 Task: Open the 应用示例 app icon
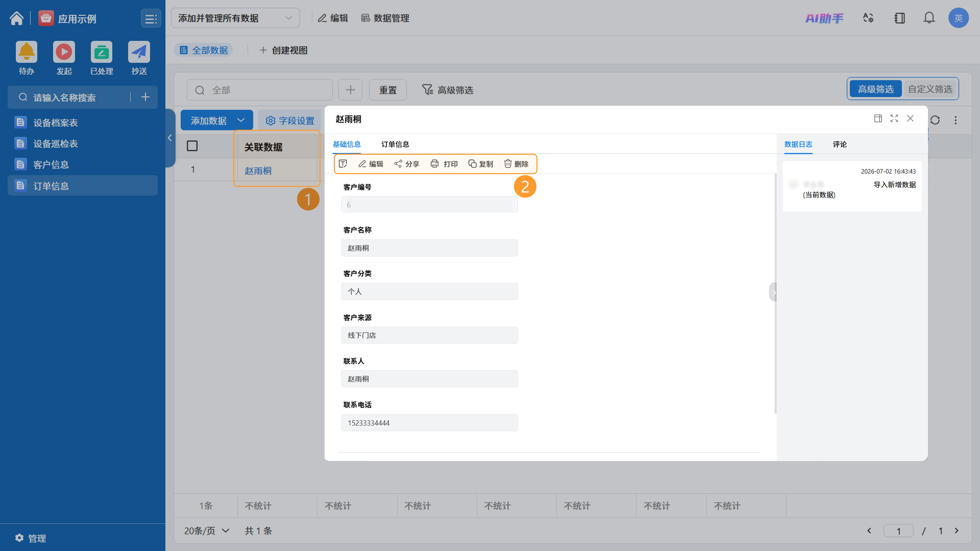pos(46,18)
